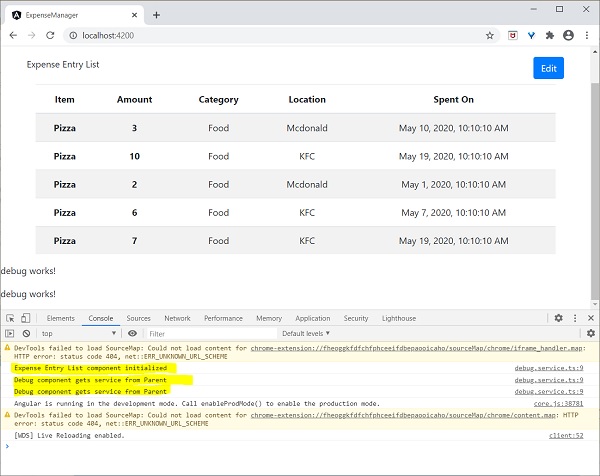The height and width of the screenshot is (476, 600).
Task: Show the console sidebar
Action: (10, 333)
